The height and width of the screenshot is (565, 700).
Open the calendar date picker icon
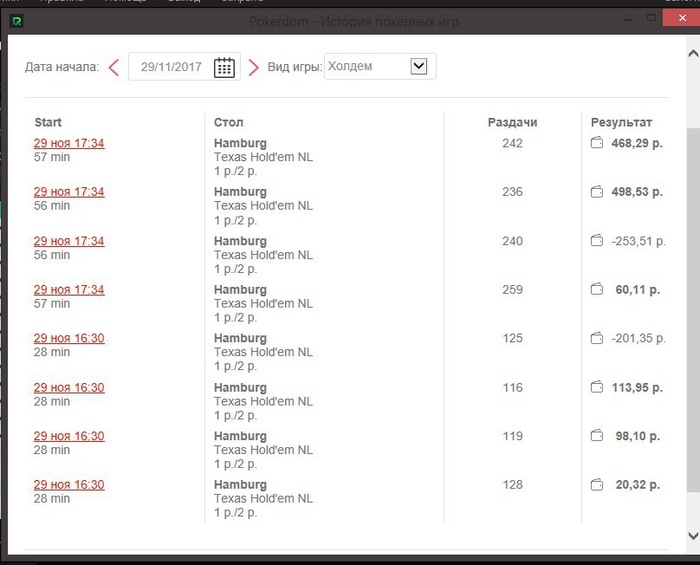pyautogui.click(x=224, y=67)
